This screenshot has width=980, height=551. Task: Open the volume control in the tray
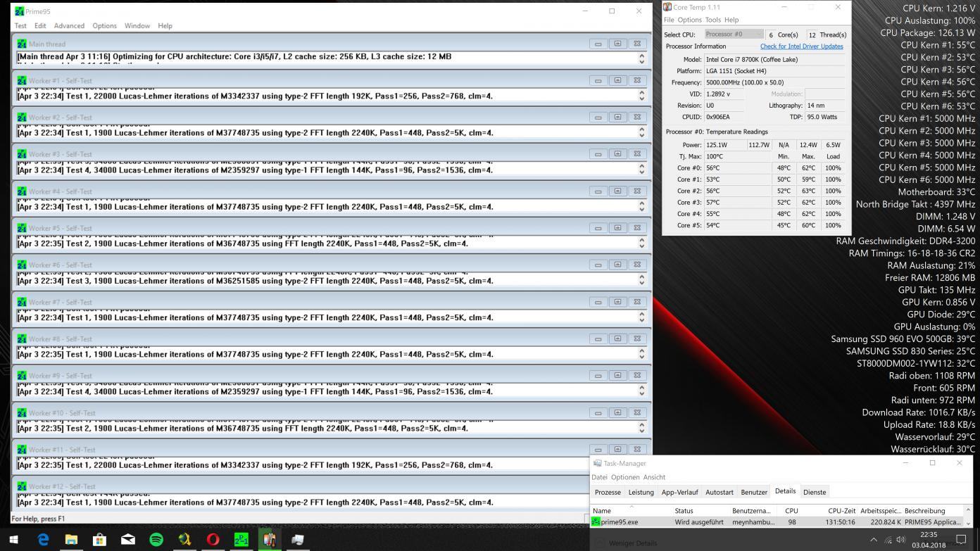pyautogui.click(x=900, y=540)
